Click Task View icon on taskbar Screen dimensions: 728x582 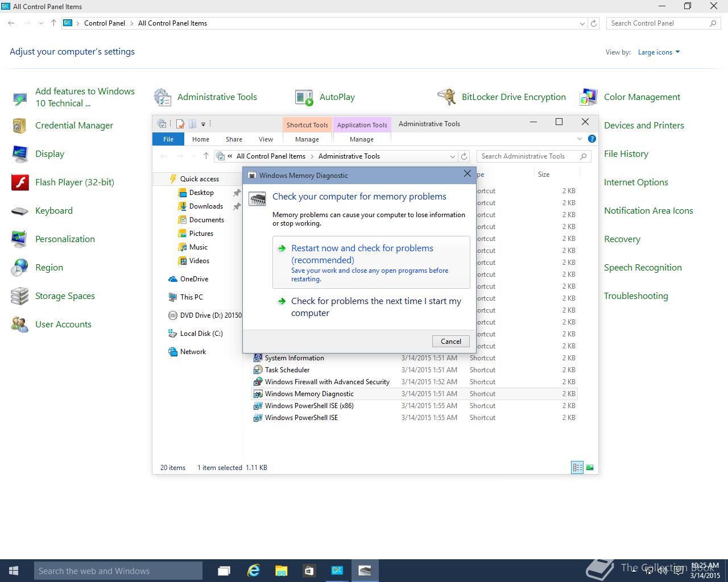(224, 571)
